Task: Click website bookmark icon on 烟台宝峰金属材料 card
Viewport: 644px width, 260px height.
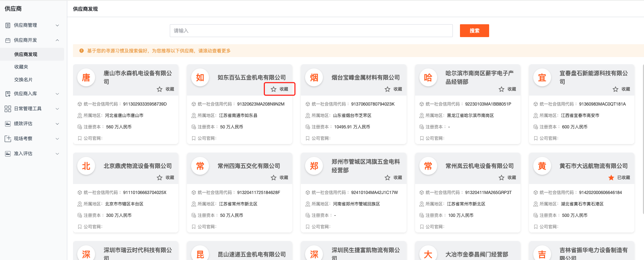Action: click(308, 138)
